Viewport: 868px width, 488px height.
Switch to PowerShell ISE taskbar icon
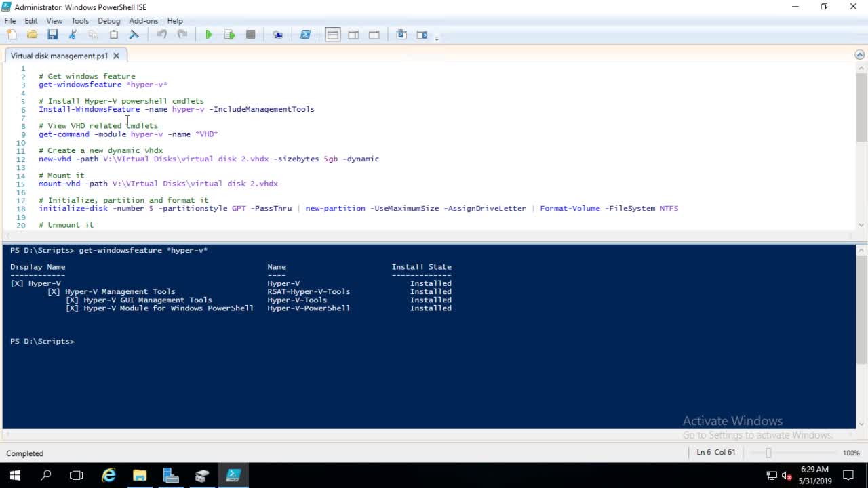point(233,475)
